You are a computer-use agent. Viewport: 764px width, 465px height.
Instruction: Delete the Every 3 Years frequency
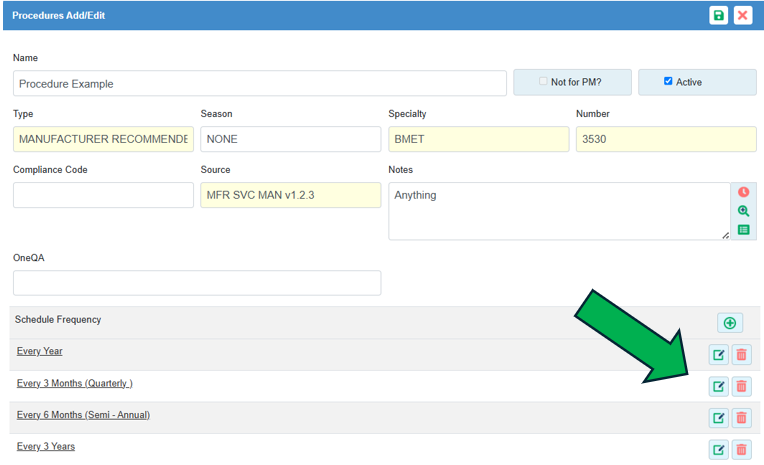coord(741,449)
